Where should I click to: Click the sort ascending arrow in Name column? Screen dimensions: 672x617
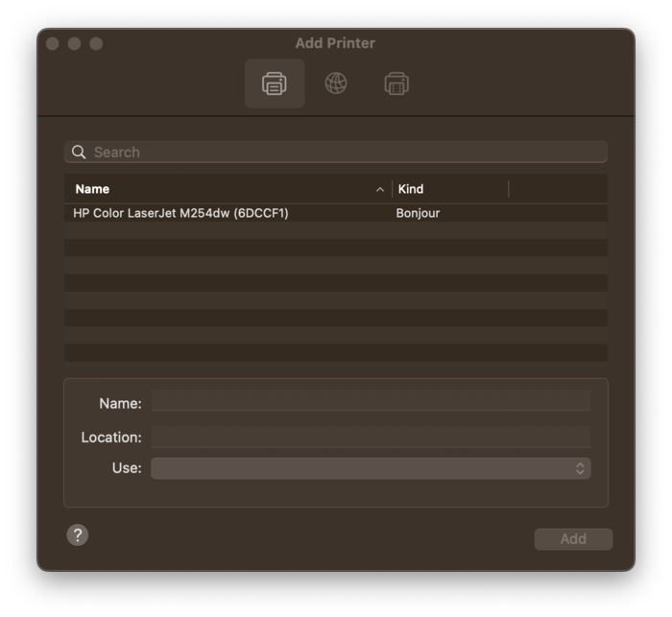(x=380, y=189)
